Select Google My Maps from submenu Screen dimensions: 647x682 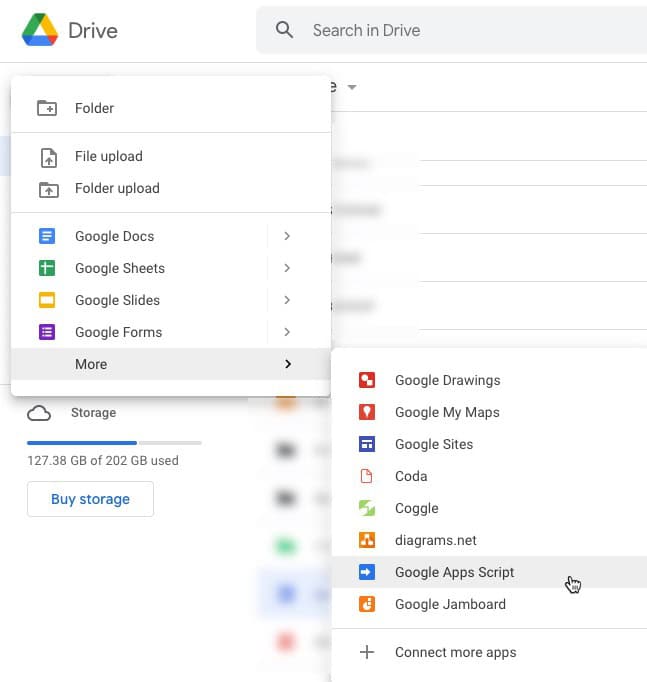point(489,412)
